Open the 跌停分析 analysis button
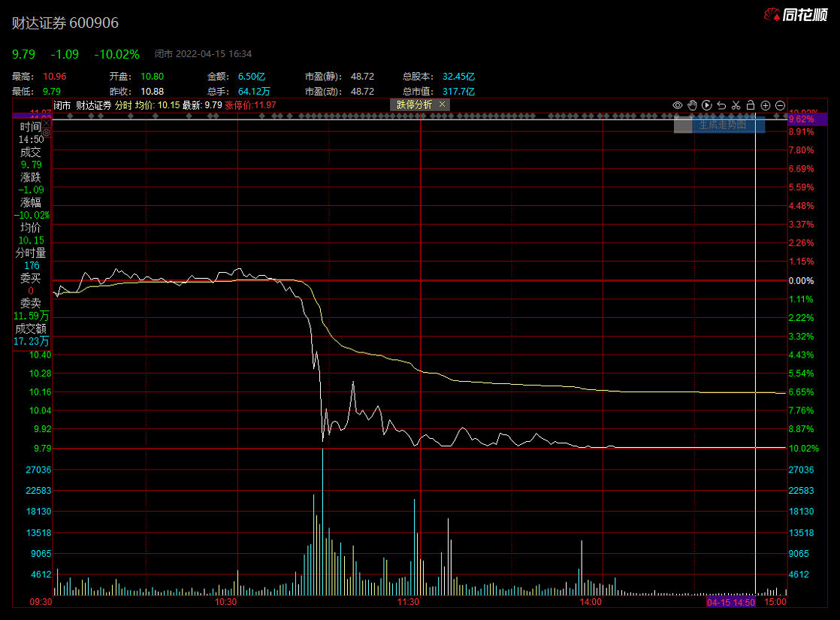Viewport: 840px width, 620px height. pyautogui.click(x=414, y=105)
